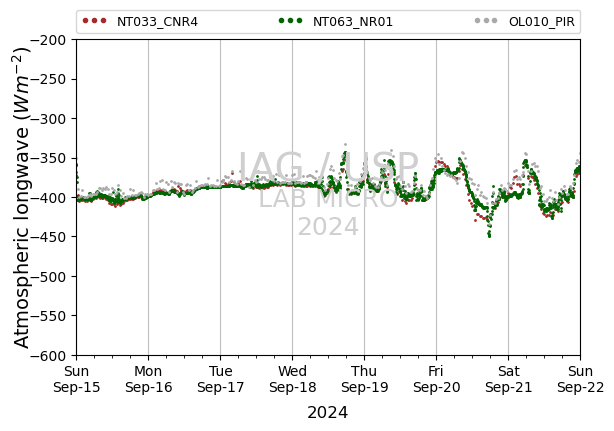Click the Atmospheric longwave y-axis title
Screen dimensions: 614x431
[22, 198]
